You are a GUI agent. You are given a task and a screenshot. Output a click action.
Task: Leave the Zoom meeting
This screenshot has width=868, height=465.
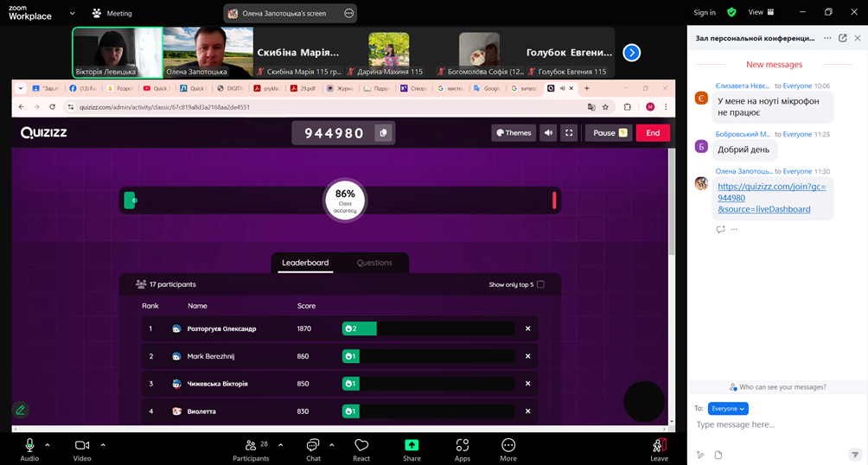coord(659,449)
